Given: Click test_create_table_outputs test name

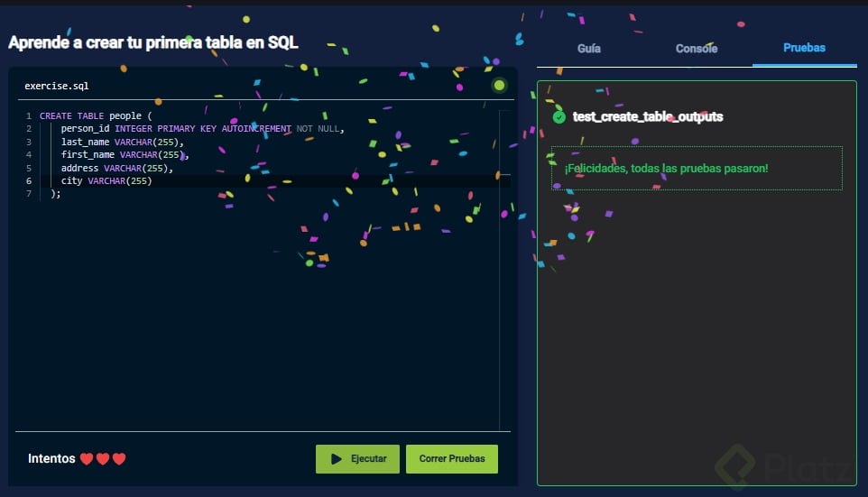Looking at the screenshot, I should click(648, 116).
